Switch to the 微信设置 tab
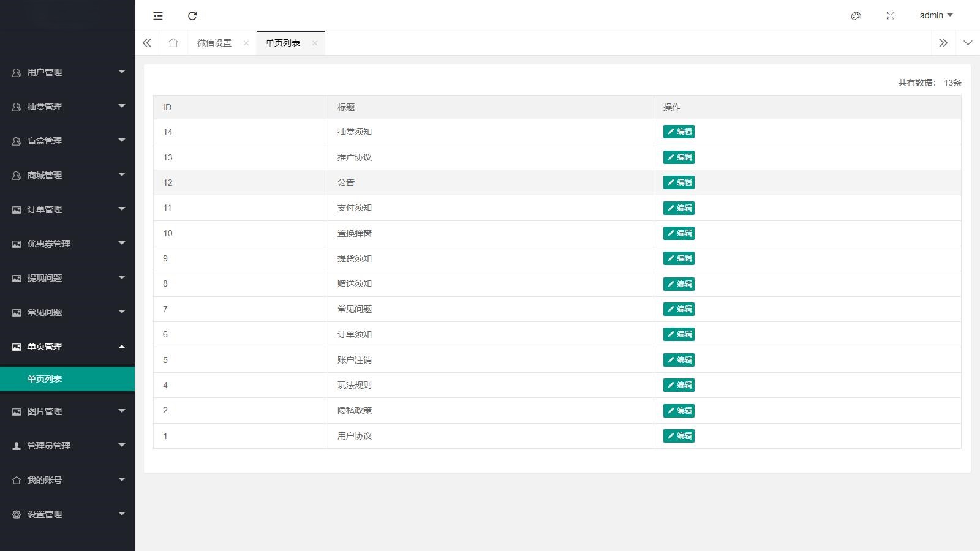Image resolution: width=980 pixels, height=551 pixels. pos(214,43)
